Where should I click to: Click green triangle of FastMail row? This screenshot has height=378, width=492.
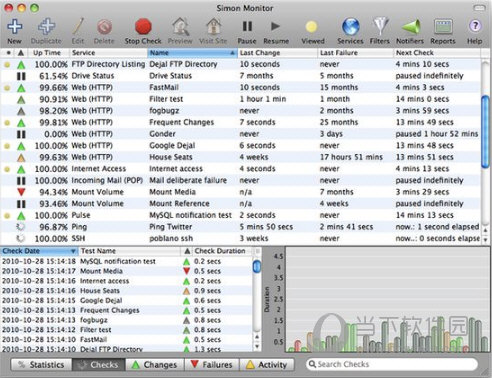pyautogui.click(x=21, y=88)
